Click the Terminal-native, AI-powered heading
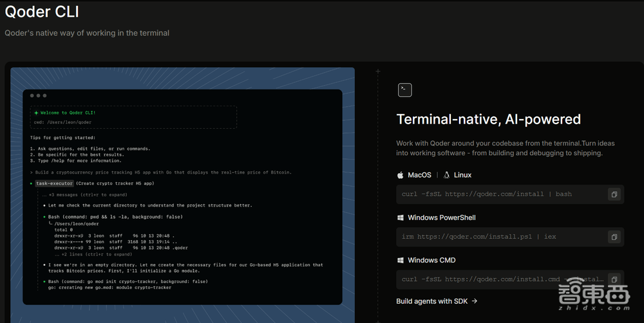644x323 pixels. click(488, 120)
